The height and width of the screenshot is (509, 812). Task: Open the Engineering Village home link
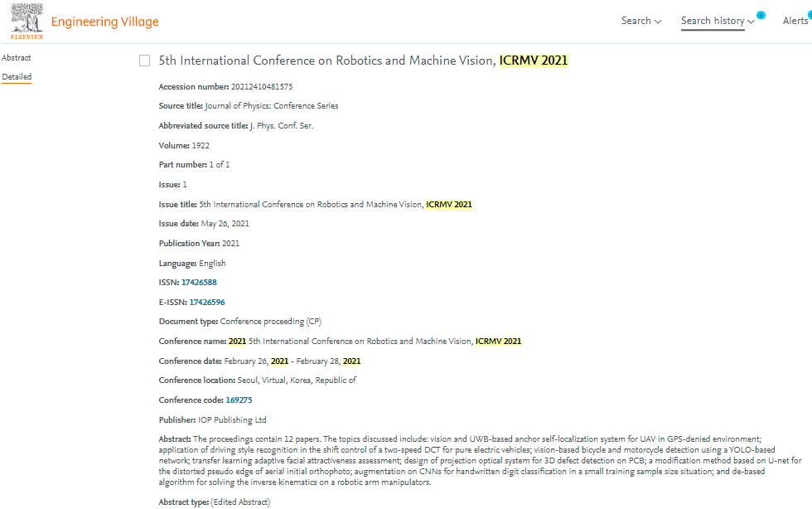104,22
